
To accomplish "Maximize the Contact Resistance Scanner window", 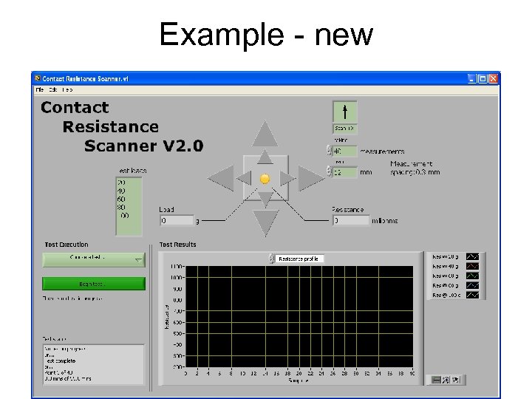I will [482, 79].
